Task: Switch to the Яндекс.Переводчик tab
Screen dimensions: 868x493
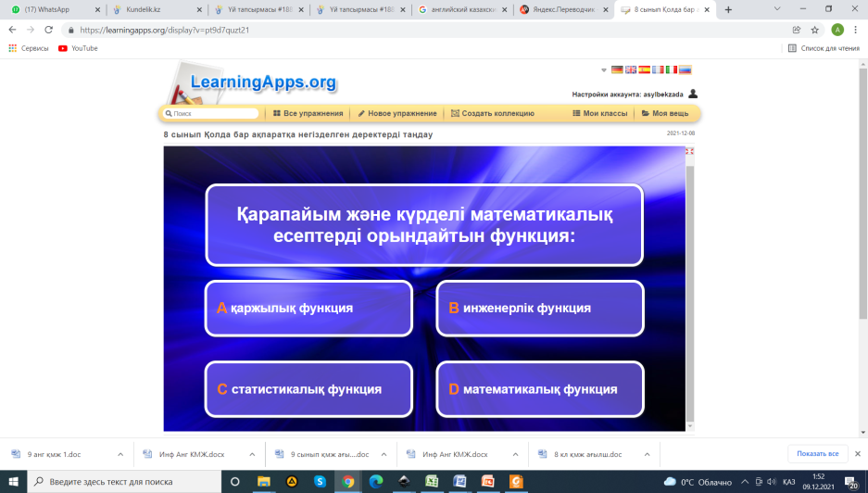Action: [x=564, y=9]
